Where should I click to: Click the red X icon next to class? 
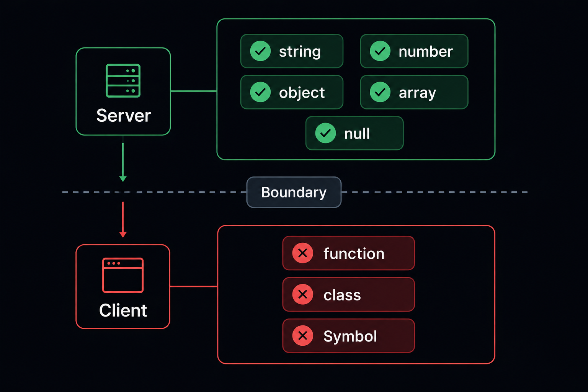(x=303, y=294)
